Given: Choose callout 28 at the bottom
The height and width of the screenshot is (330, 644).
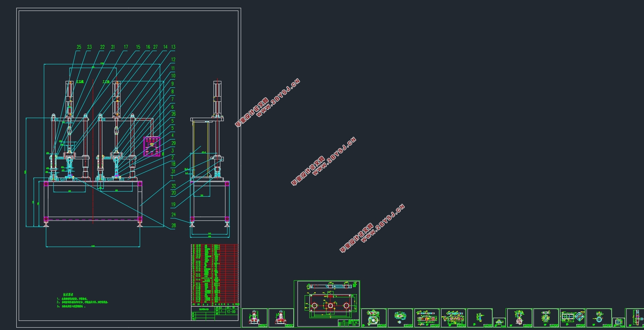Looking at the screenshot, I should (173, 226).
